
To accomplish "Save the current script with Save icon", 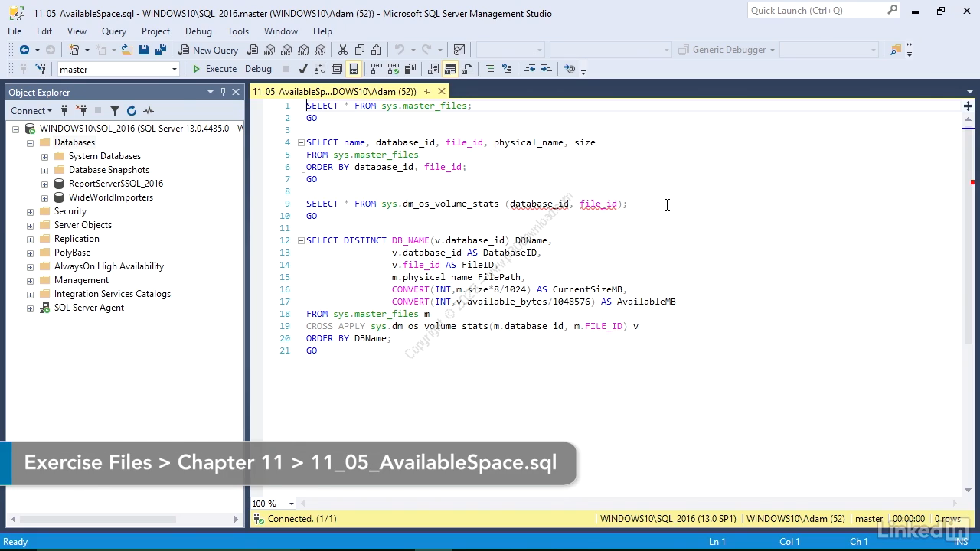I will (x=143, y=50).
